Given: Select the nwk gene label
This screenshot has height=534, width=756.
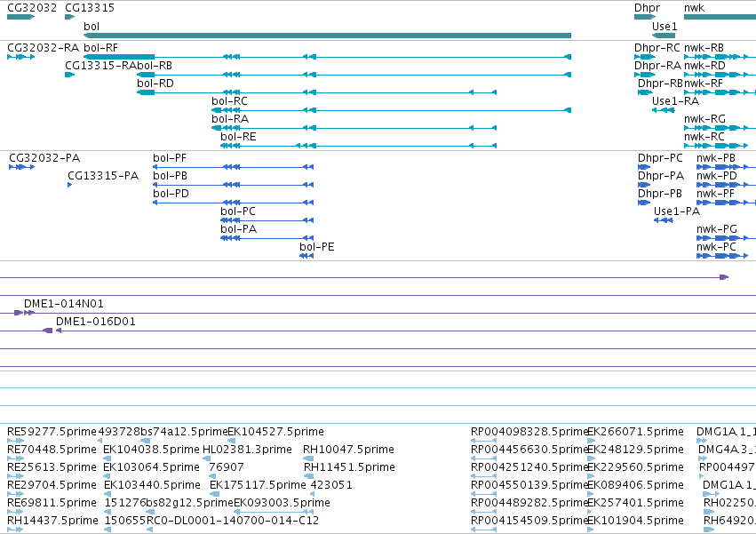Looking at the screenshot, I should (694, 8).
